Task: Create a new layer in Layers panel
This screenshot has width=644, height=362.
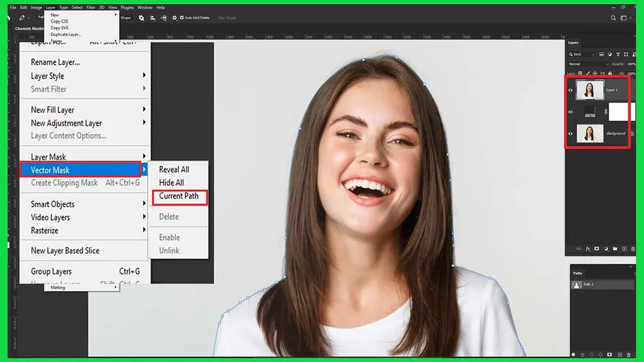Action: click(625, 249)
